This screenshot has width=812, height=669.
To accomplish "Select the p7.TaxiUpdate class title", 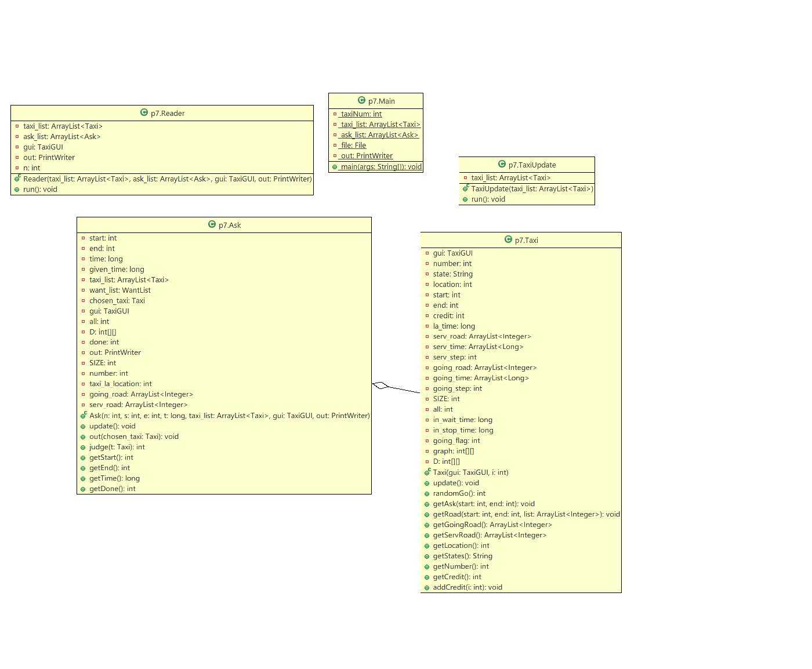I will point(532,165).
